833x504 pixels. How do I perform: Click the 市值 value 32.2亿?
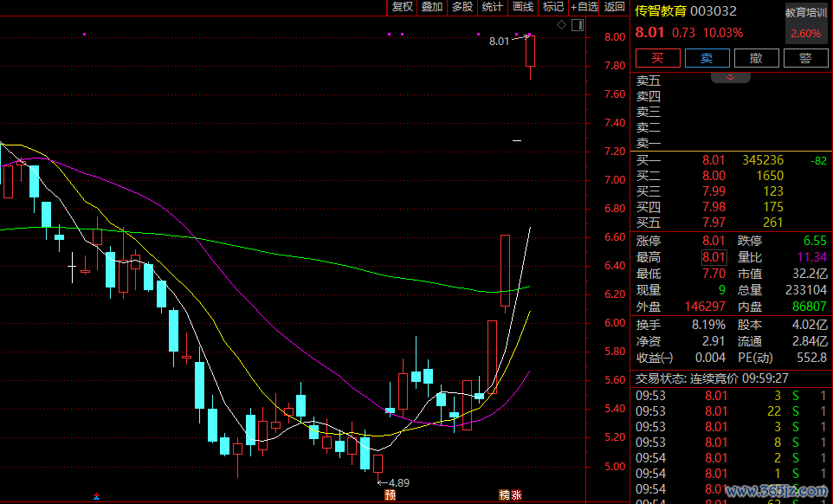tap(810, 274)
